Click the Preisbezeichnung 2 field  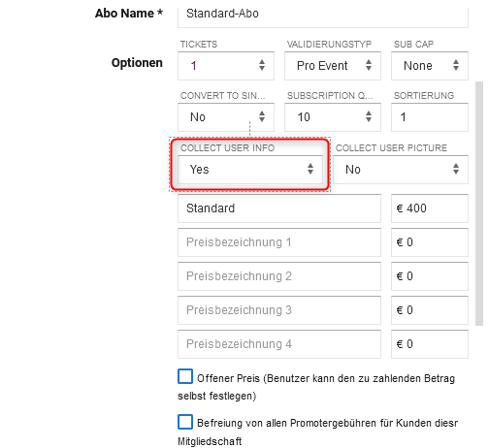(x=279, y=276)
